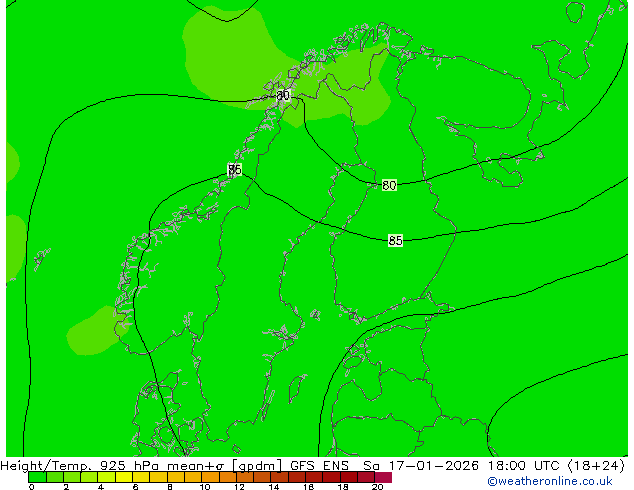Click the 'GFS ENS' model label
Viewport: 634px width, 490px height.
pyautogui.click(x=319, y=466)
